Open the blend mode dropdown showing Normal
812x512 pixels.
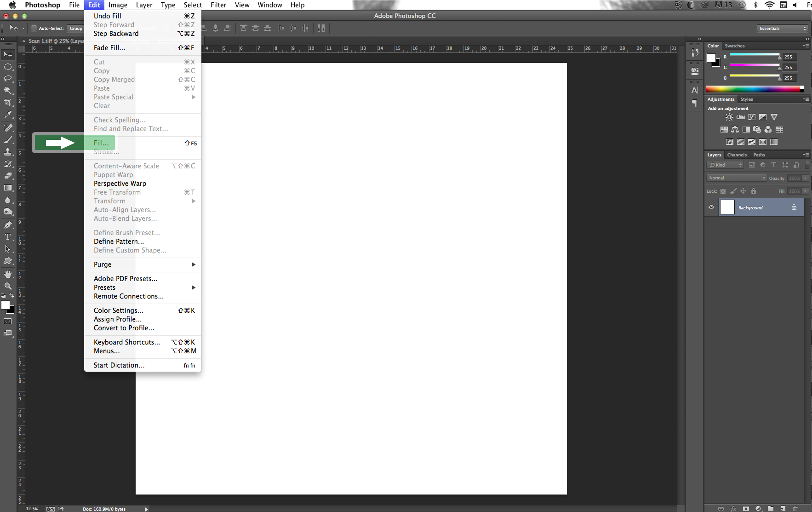point(736,178)
